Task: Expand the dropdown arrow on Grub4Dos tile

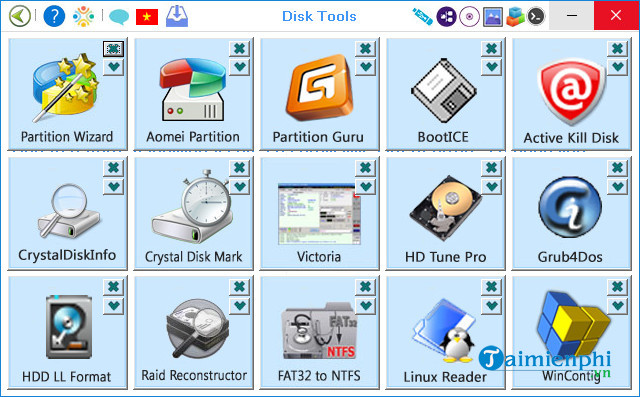Action: [617, 186]
